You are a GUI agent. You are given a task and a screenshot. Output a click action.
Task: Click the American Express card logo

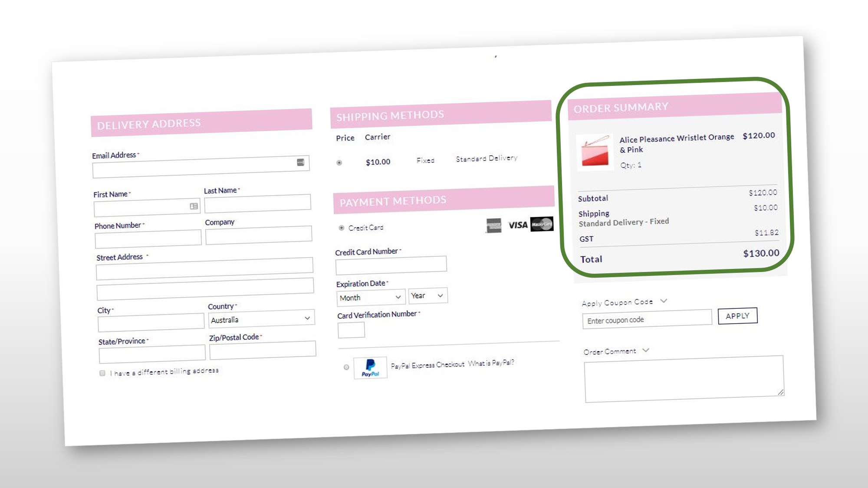[x=494, y=226]
